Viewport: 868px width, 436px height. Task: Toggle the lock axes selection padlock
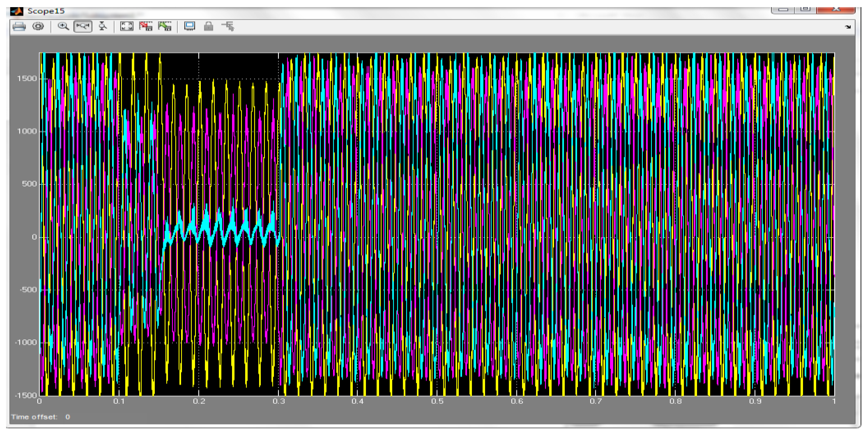[209, 26]
